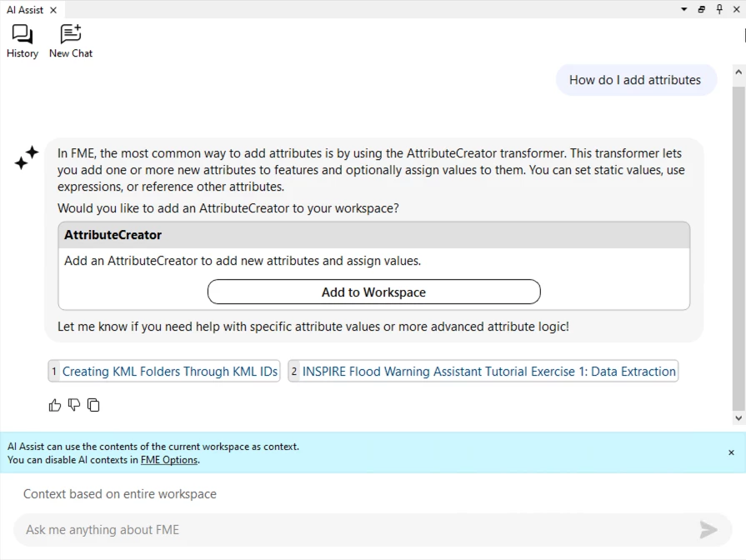The width and height of the screenshot is (746, 560).
Task: Copy the AI response to clipboard
Action: coord(93,405)
